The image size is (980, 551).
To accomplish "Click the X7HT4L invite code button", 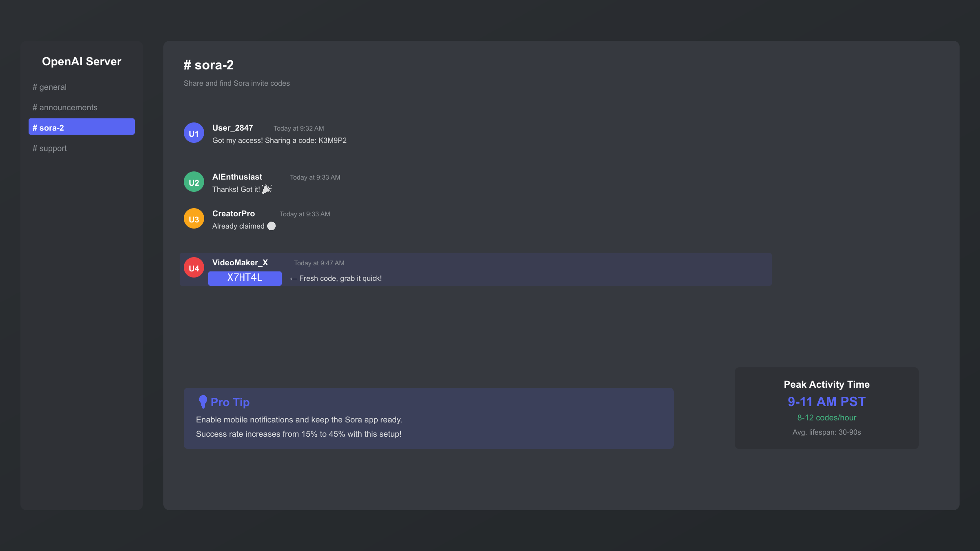I will (245, 278).
